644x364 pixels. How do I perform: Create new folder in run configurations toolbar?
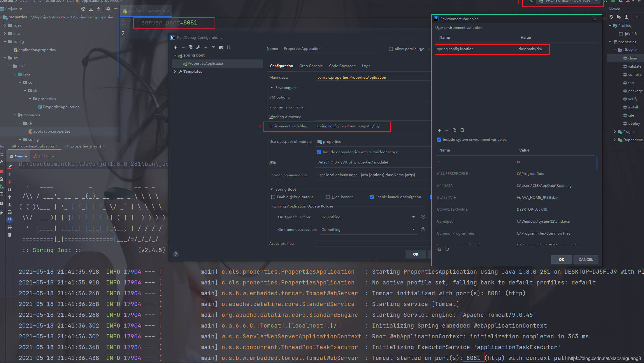coord(221,47)
